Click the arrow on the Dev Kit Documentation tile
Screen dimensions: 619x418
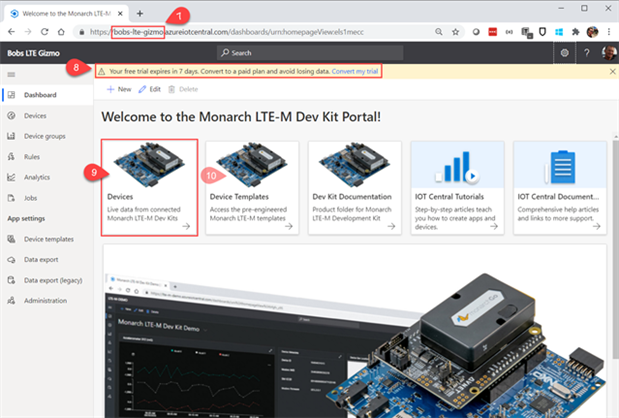tap(392, 226)
